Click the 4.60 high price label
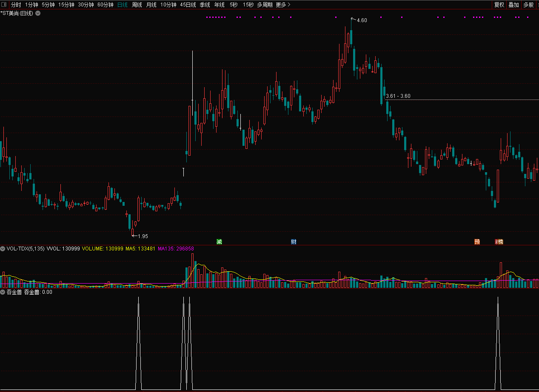Viewport: 539px width, 392px height. 362,20
